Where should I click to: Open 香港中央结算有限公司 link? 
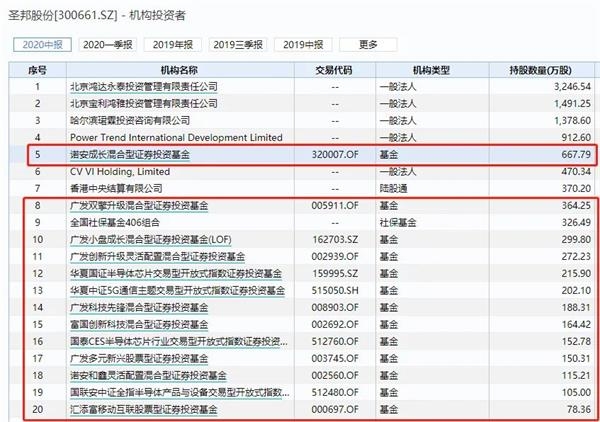[x=116, y=188]
